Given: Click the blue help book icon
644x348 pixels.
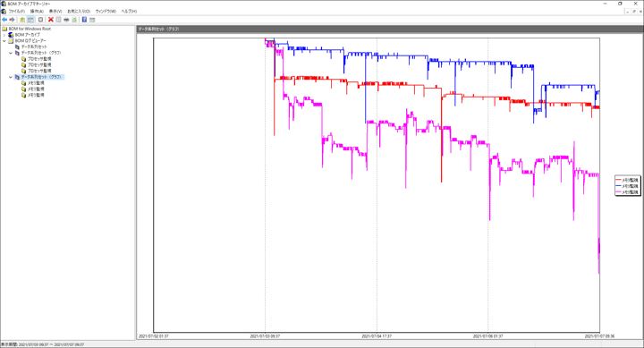Looking at the screenshot, I should 84,20.
